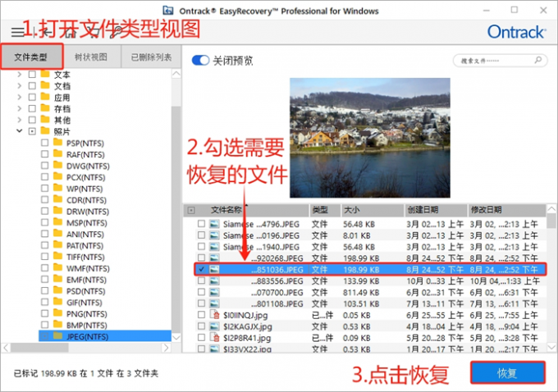Select the EMF(NTFS) tree item
The height and width of the screenshot is (392, 558).
(86, 280)
